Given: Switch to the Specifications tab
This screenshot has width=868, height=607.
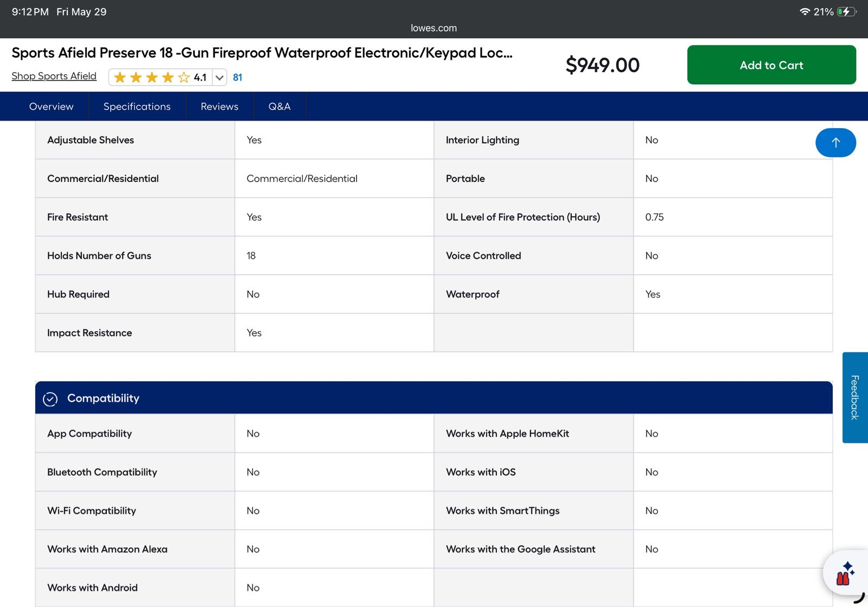Looking at the screenshot, I should (137, 106).
